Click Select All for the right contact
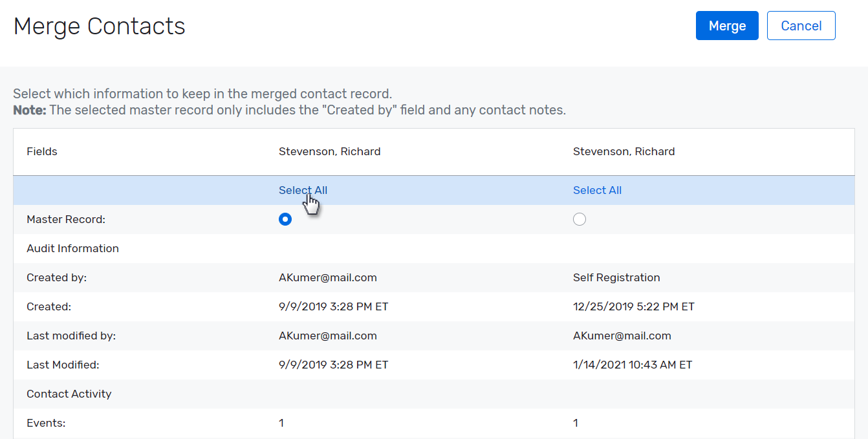This screenshot has height=439, width=868. 597,189
